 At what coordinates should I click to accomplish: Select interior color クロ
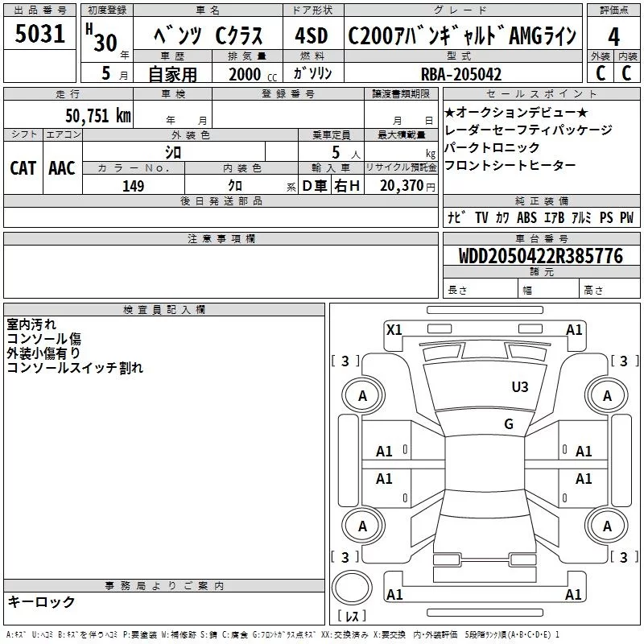click(235, 186)
